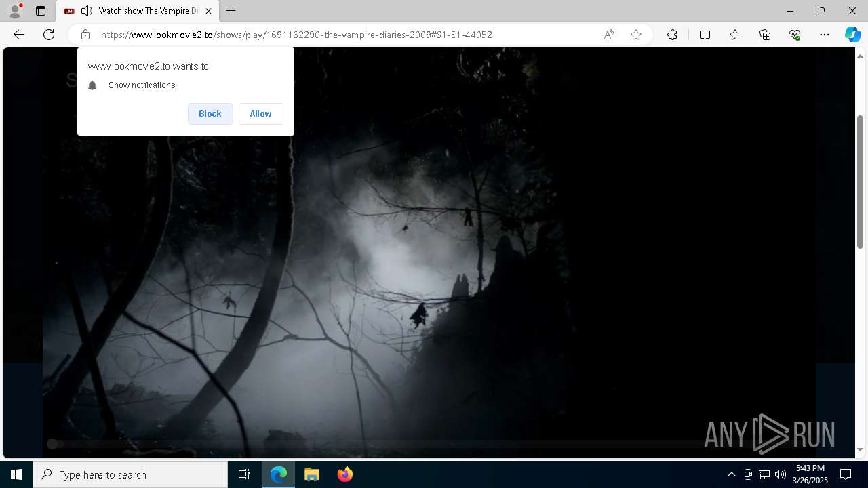Screen dimensions: 868x488
Task: View site information lock icon
Action: pyautogui.click(x=85, y=35)
